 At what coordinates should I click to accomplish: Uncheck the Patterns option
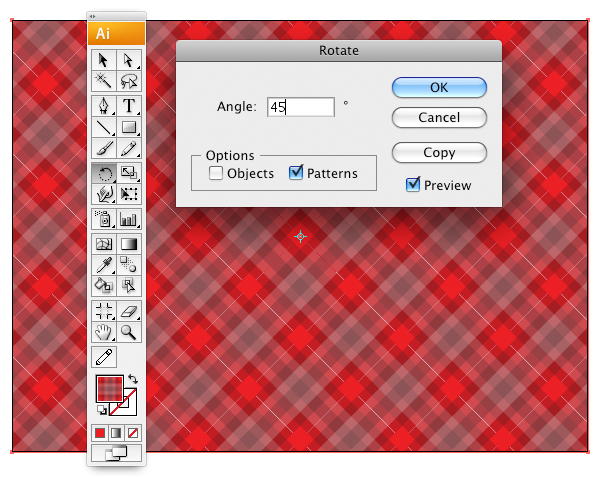[295, 173]
